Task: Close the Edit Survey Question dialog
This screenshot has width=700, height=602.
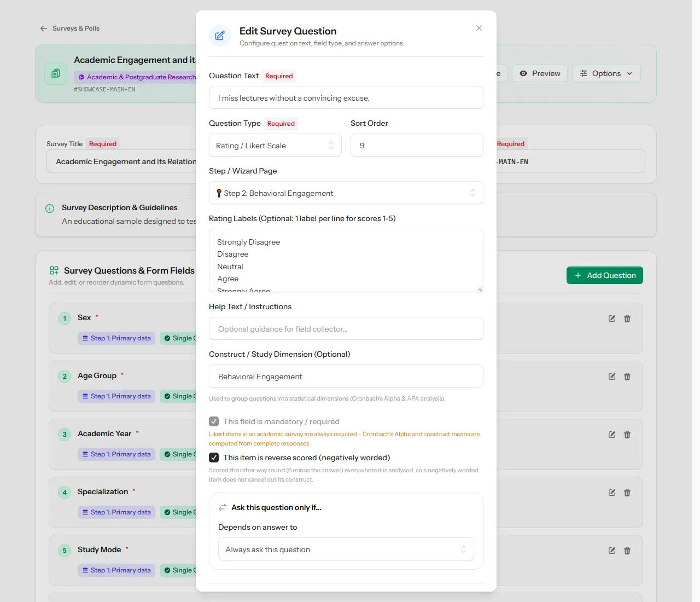Action: coord(479,28)
